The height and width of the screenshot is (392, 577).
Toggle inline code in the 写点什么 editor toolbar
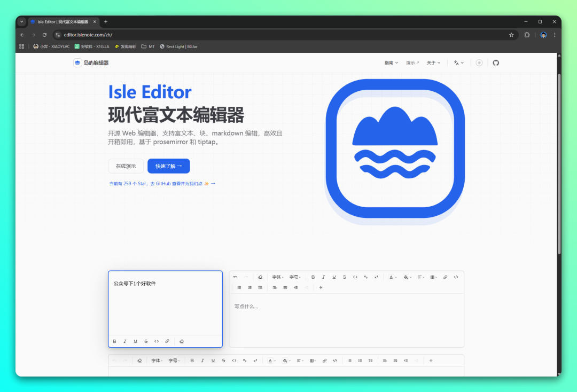coord(355,277)
